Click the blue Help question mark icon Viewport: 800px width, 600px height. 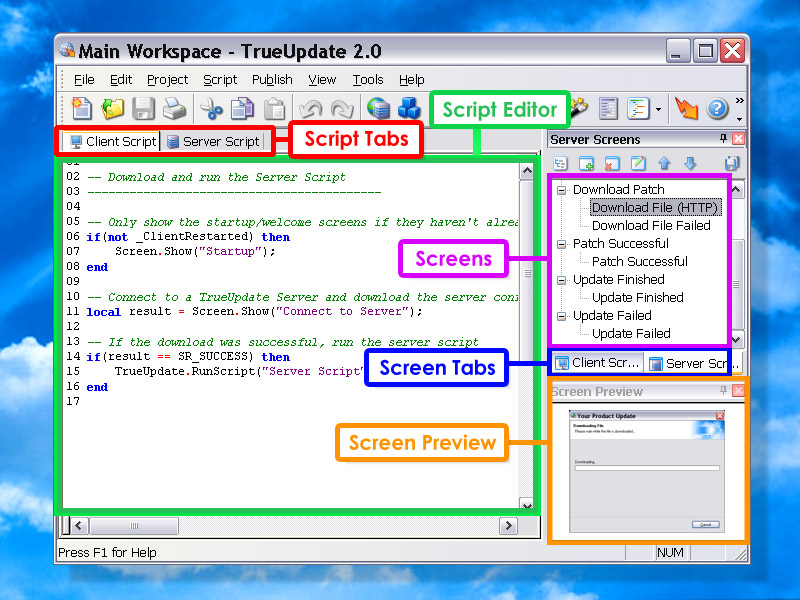717,108
